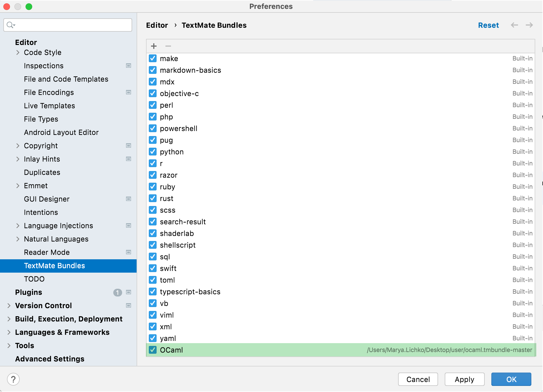Screen dimensions: 543x392
Task: Click the project-level icon next to Inspections
Action: 129,66
